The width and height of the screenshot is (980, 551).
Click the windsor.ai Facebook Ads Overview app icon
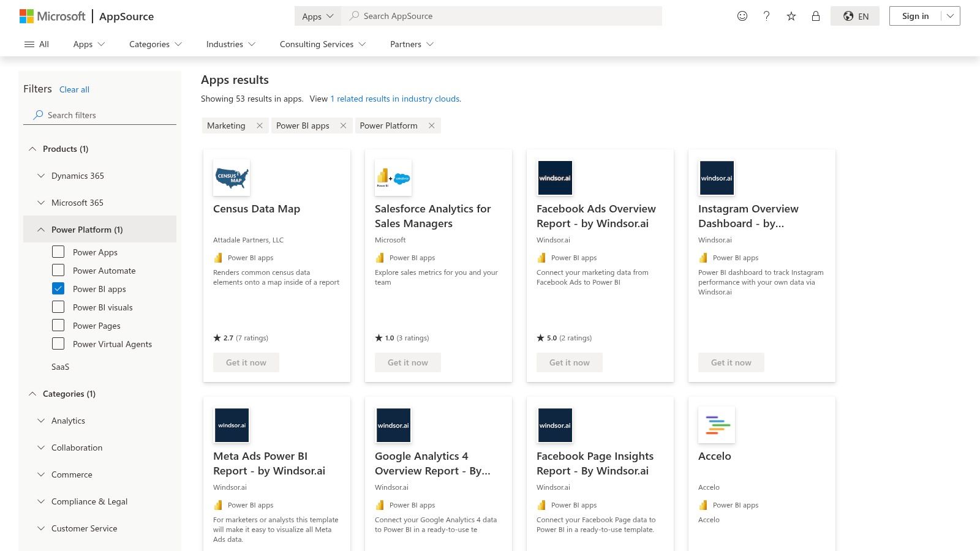[555, 178]
